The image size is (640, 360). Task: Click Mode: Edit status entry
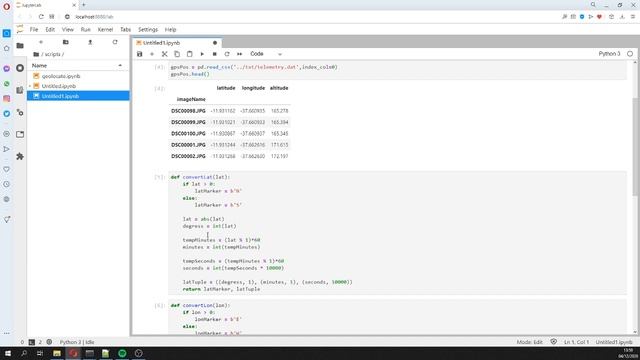click(529, 342)
